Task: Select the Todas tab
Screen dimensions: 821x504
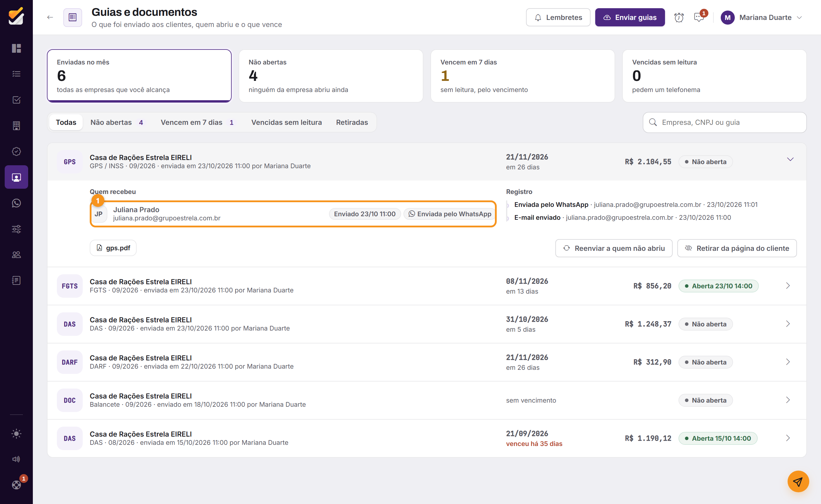Action: pyautogui.click(x=66, y=122)
